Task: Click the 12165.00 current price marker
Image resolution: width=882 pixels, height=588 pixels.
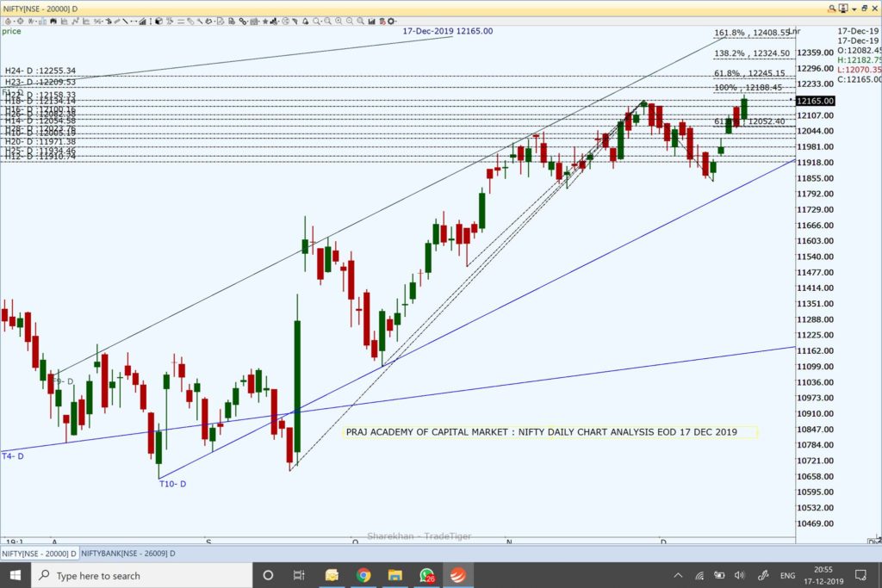Action: 815,101
